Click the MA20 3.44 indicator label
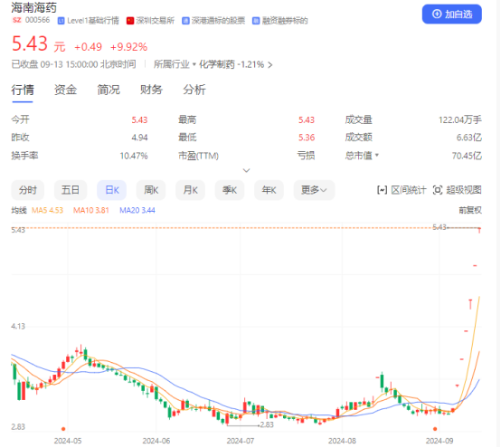Image resolution: width=501 pixels, height=448 pixels. (137, 210)
